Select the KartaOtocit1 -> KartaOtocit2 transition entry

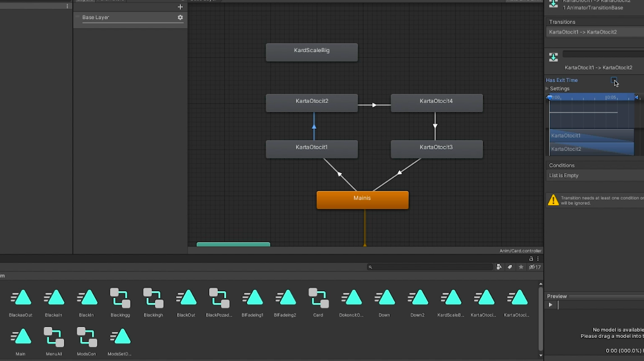tap(583, 32)
